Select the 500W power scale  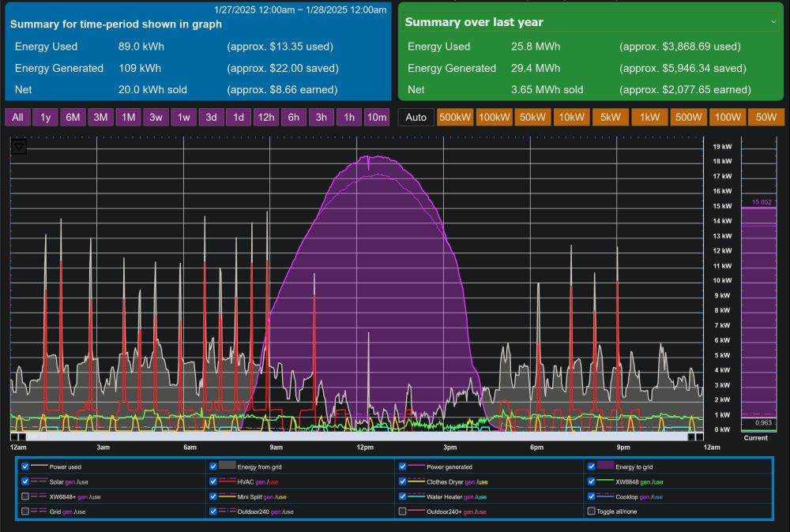tap(688, 118)
